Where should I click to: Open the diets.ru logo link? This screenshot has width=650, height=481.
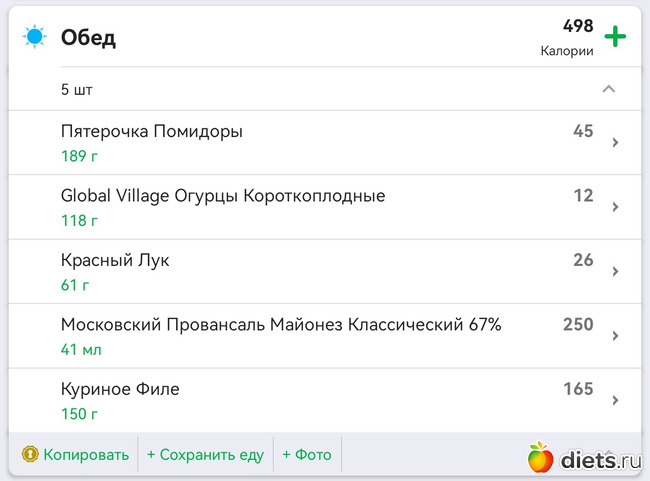pyautogui.click(x=584, y=459)
